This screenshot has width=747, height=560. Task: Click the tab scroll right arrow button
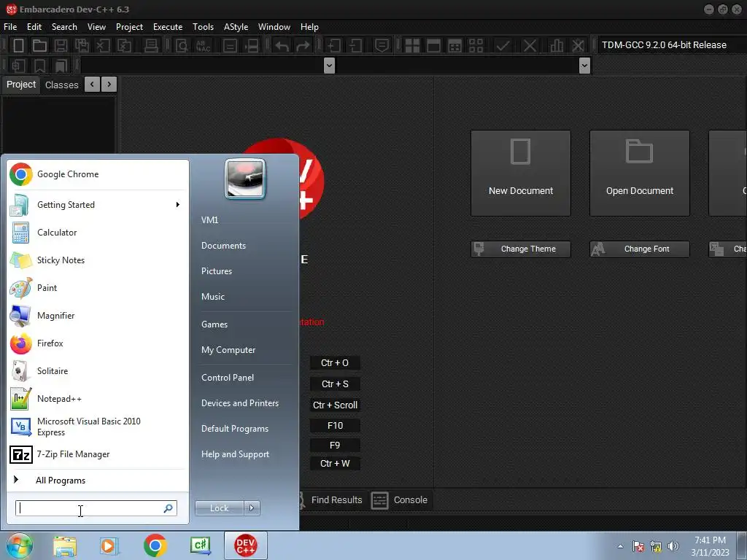point(109,85)
